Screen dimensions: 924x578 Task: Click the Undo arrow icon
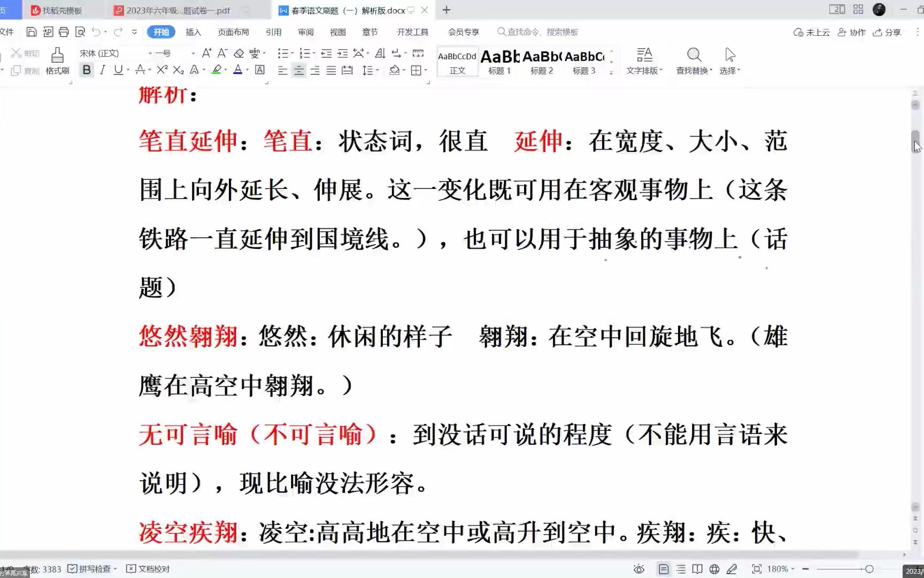coord(96,32)
